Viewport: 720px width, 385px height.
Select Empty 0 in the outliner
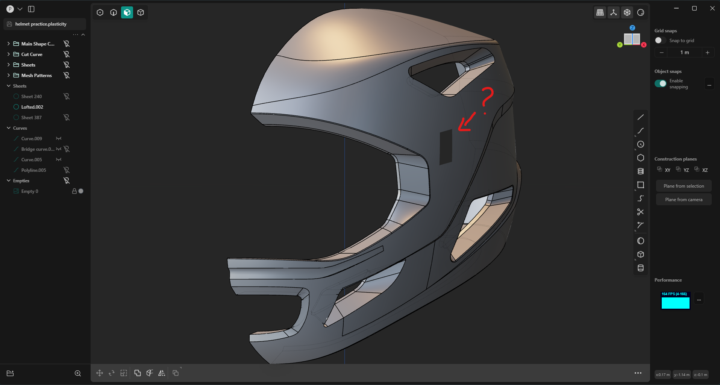(29, 191)
